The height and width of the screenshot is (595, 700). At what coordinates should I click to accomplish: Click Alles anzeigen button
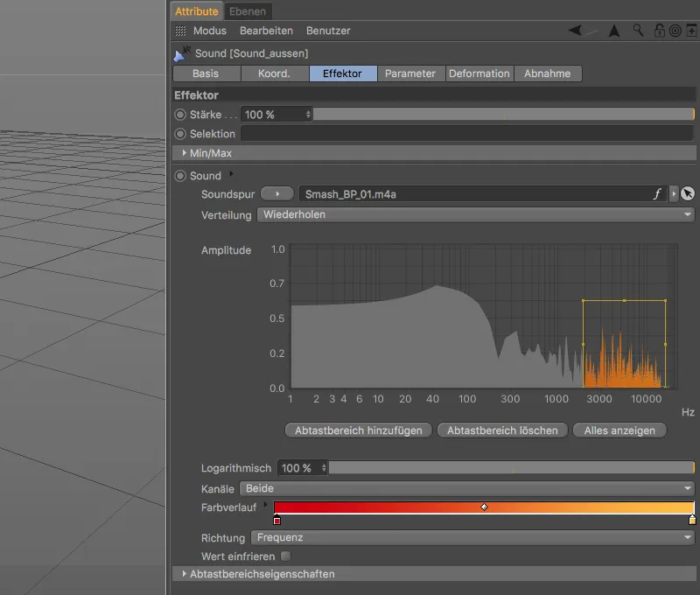[619, 430]
